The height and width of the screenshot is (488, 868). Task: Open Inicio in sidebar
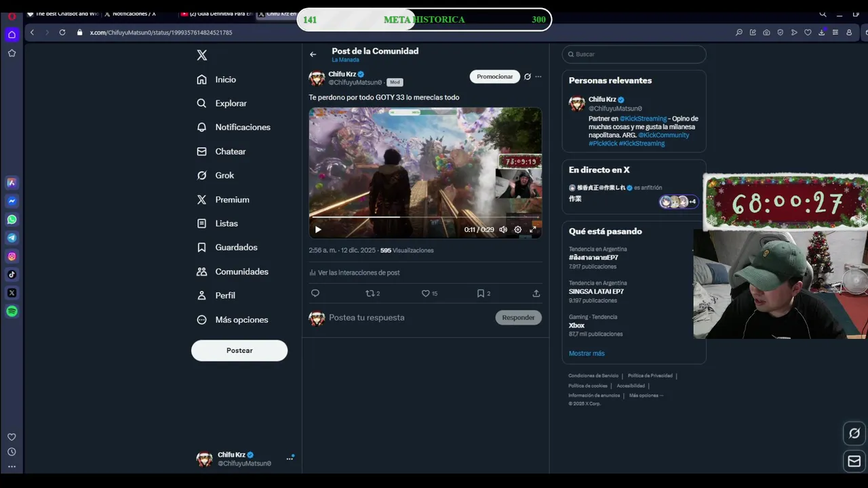(x=216, y=79)
